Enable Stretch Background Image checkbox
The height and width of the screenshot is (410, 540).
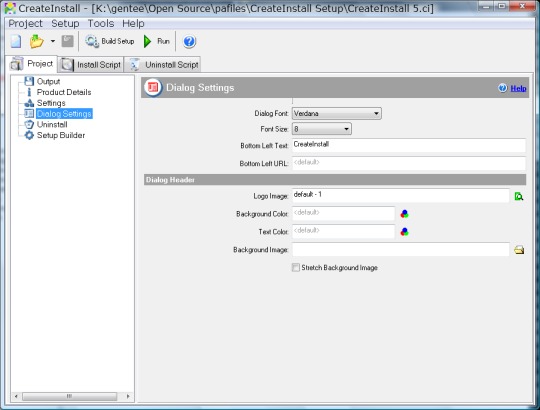(296, 267)
